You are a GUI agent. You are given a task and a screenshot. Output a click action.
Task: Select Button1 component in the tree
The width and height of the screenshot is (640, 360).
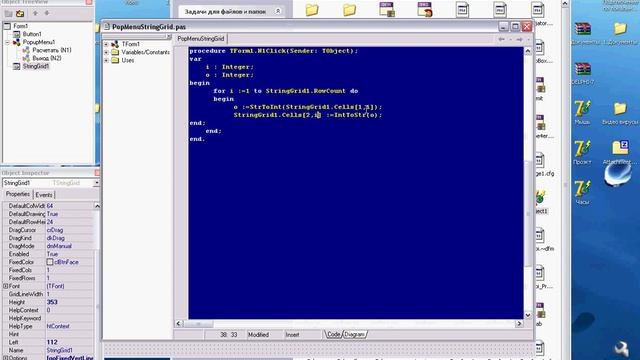click(32, 34)
